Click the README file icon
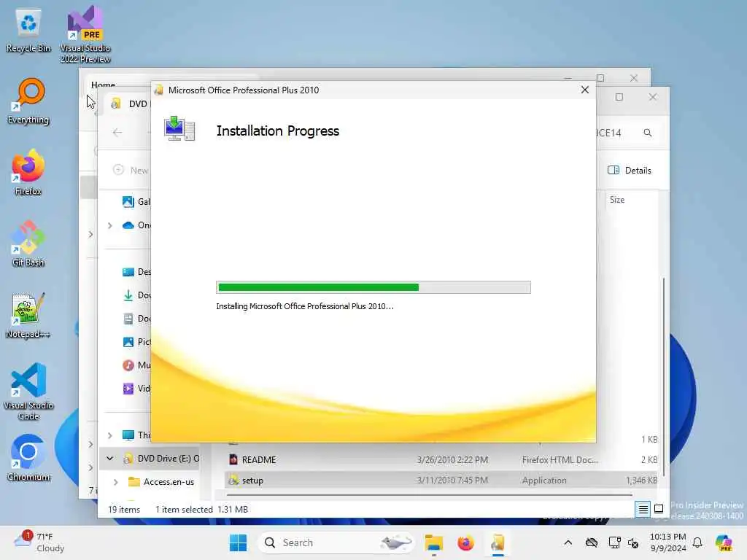Image resolution: width=747 pixels, height=560 pixels. pos(233,460)
